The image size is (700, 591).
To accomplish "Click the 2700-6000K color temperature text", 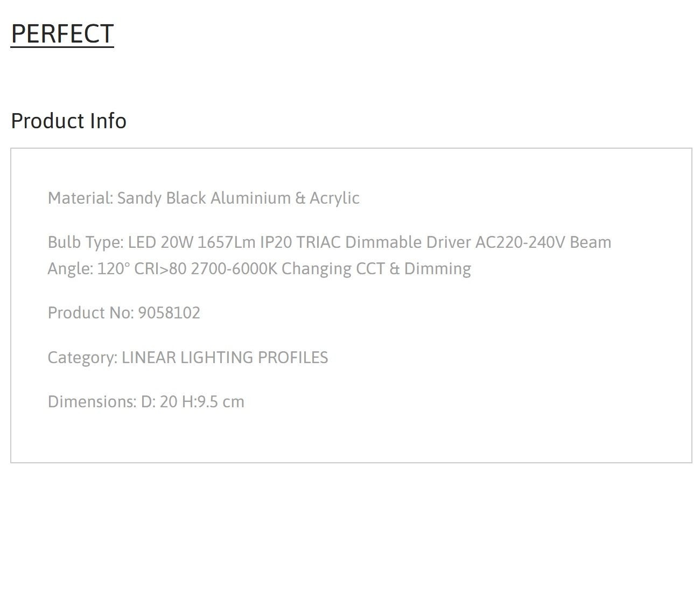I will 234,268.
